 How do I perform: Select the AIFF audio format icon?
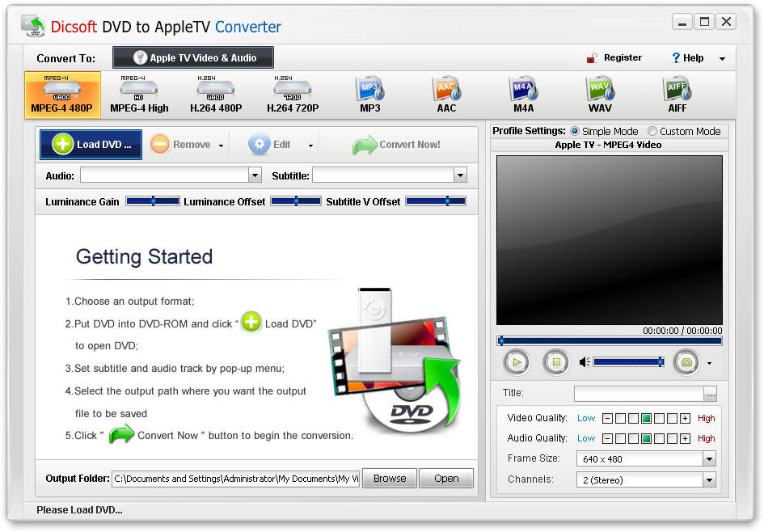677,95
